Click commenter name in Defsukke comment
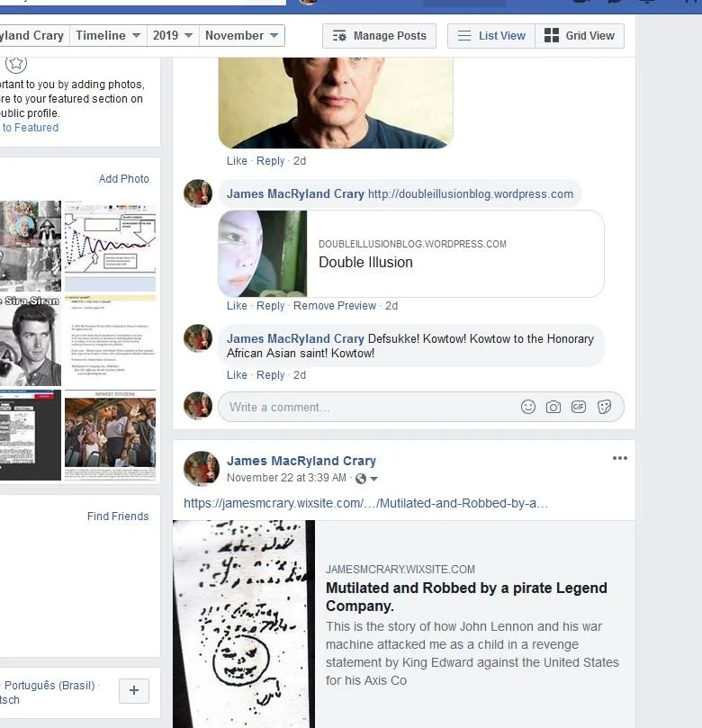This screenshot has height=728, width=702. [x=295, y=339]
